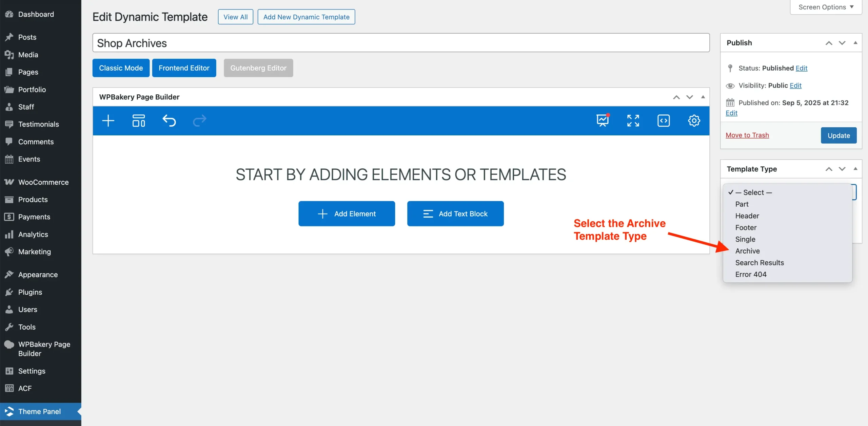Image resolution: width=868 pixels, height=426 pixels.
Task: Add a new element with the plus icon
Action: (x=108, y=121)
